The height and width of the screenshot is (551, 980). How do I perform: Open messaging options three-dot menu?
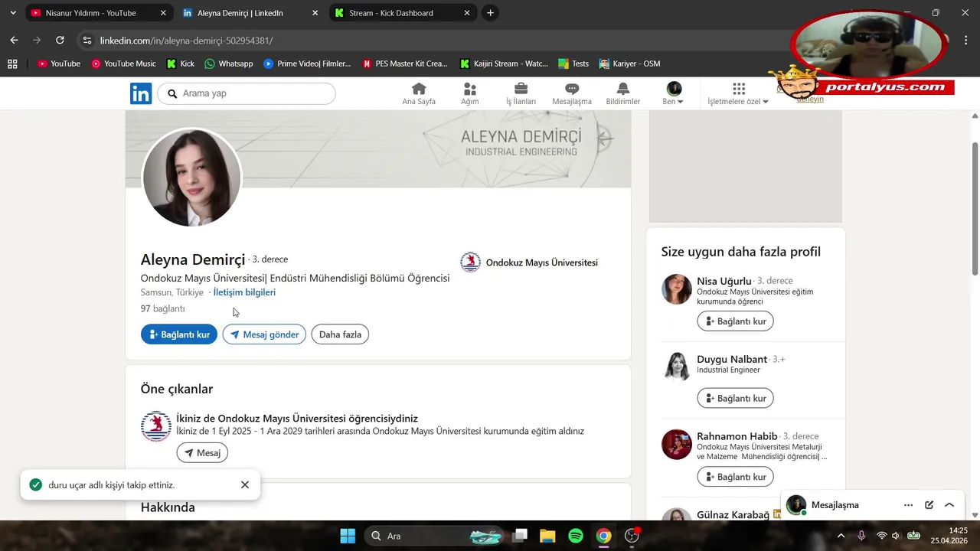click(908, 505)
